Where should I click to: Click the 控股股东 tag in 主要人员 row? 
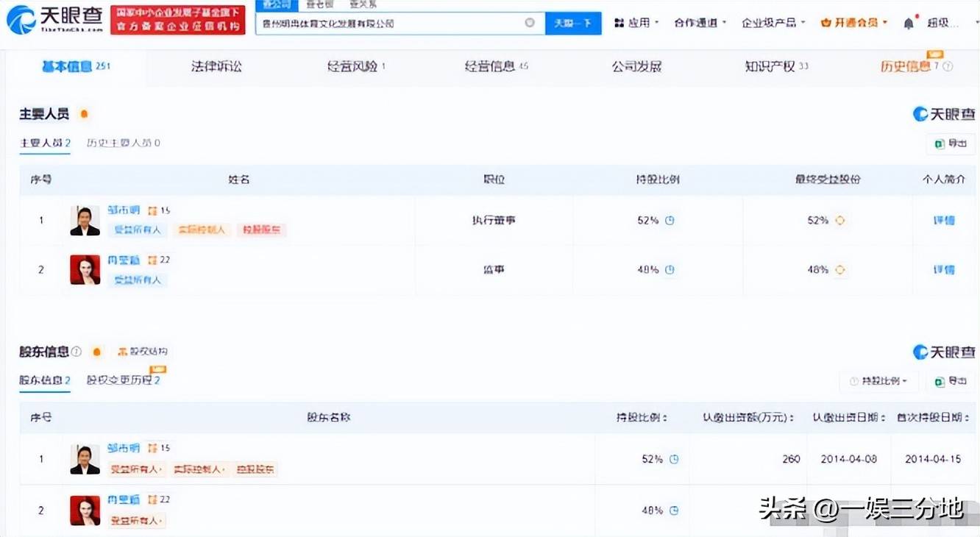260,230
